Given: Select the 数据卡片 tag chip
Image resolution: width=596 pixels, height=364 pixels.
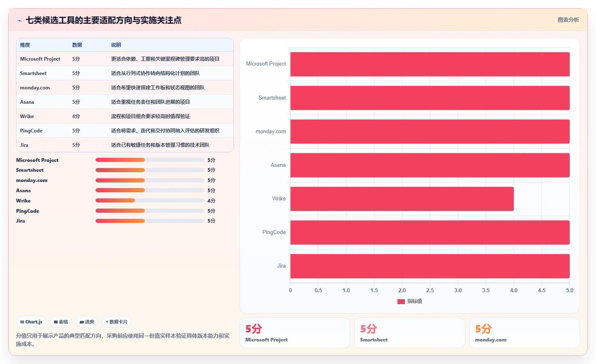Looking at the screenshot, I should [x=116, y=322].
